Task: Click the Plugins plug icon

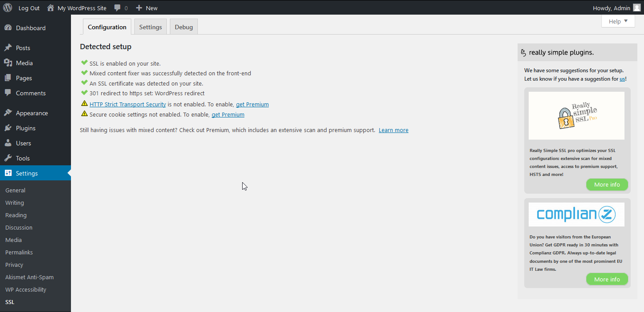Action: coord(8,128)
